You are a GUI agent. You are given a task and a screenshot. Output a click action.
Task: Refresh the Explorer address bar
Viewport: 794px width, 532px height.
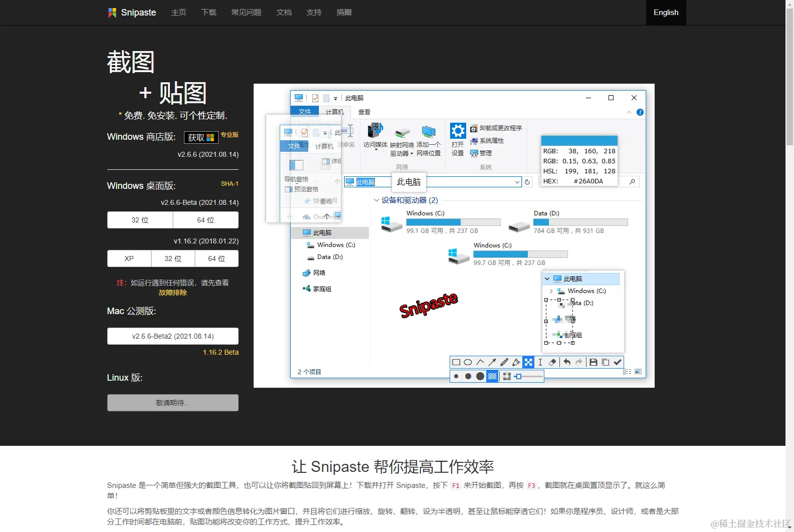point(527,182)
